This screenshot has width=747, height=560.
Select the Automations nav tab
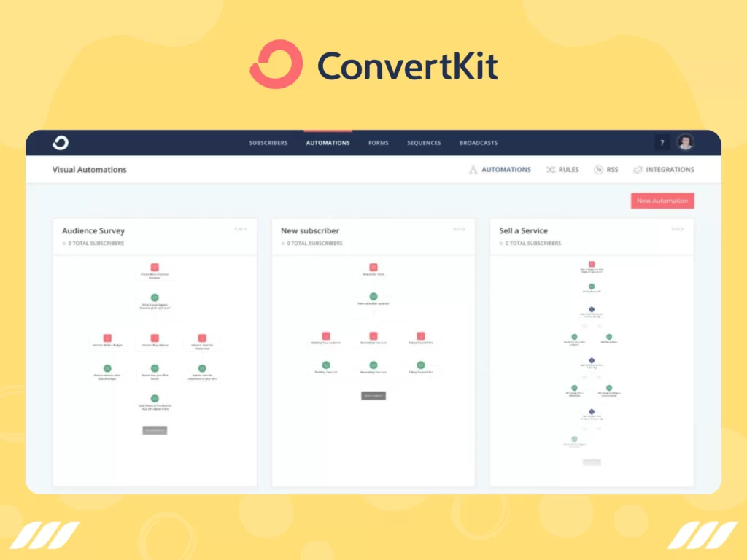click(x=328, y=143)
